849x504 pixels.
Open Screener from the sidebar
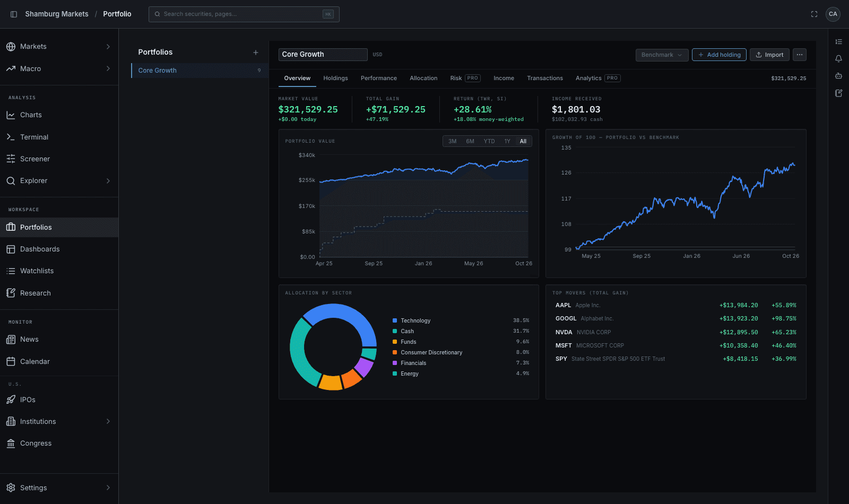click(59, 159)
